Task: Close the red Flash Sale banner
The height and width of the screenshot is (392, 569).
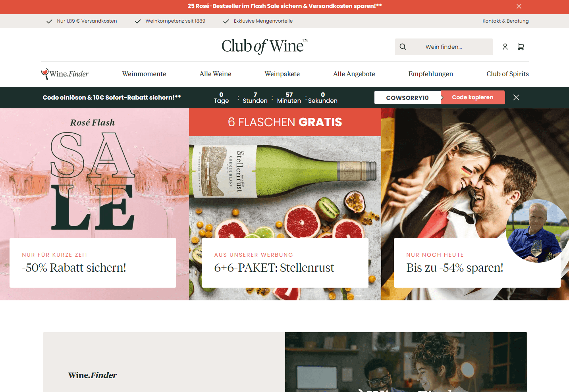Action: coord(519,6)
